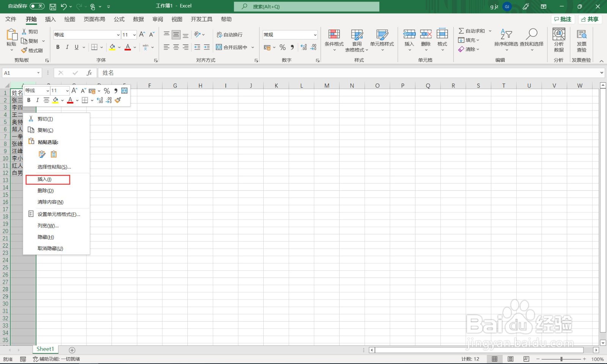The height and width of the screenshot is (364, 607).
Task: Click the ribbon Delete cells (删除) icon
Action: (426, 34)
